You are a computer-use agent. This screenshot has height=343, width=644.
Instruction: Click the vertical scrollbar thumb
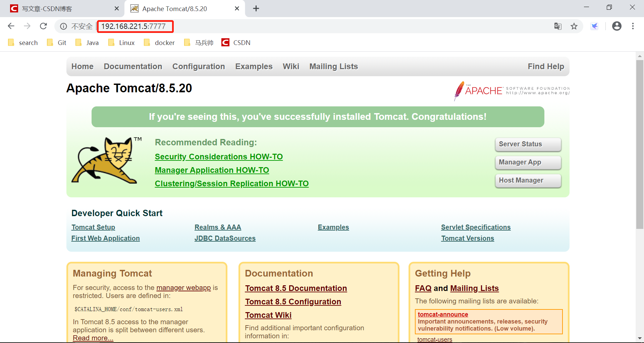coord(640,144)
